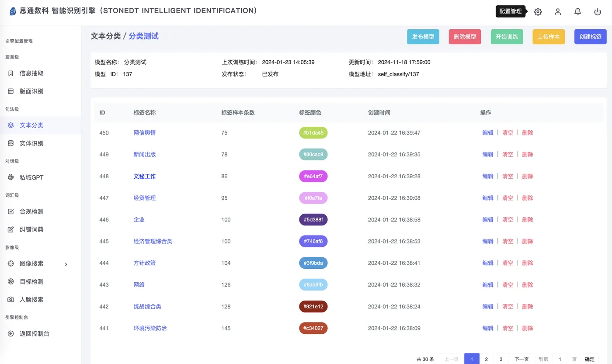Click the 下一页 next page button
Image resolution: width=612 pixels, height=364 pixels.
tap(522, 359)
